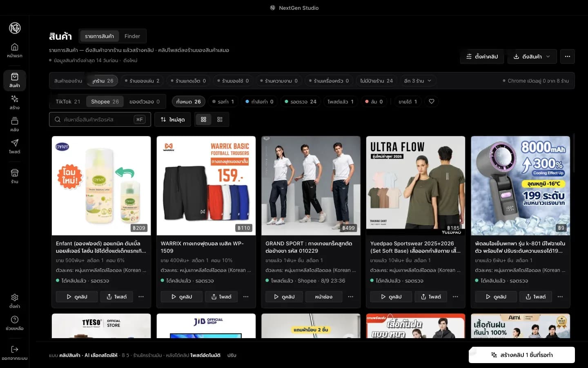Open more options on WARRIX product card
This screenshot has width=588, height=368.
(x=246, y=296)
